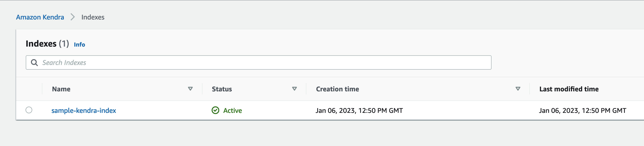This screenshot has height=146, width=644.
Task: Open the Amazon Kendra breadcrumb link
Action: click(x=40, y=17)
